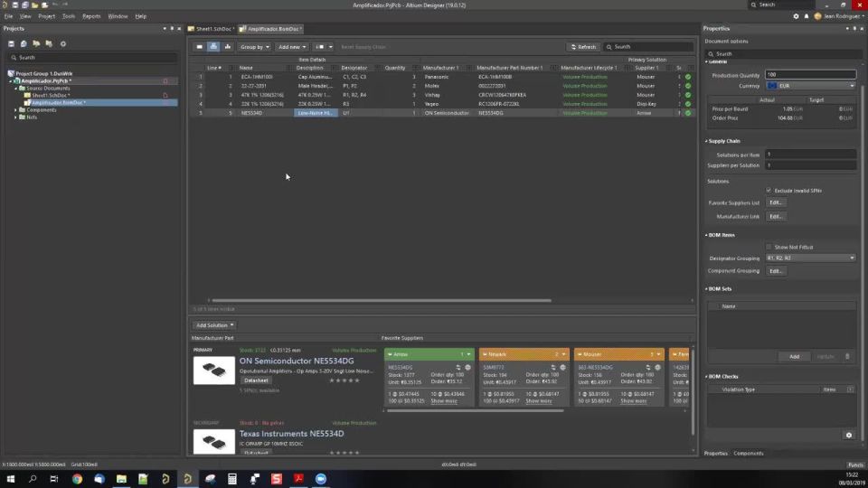The height and width of the screenshot is (488, 868).
Task: Open the Add Solution dropdown
Action: [215, 325]
